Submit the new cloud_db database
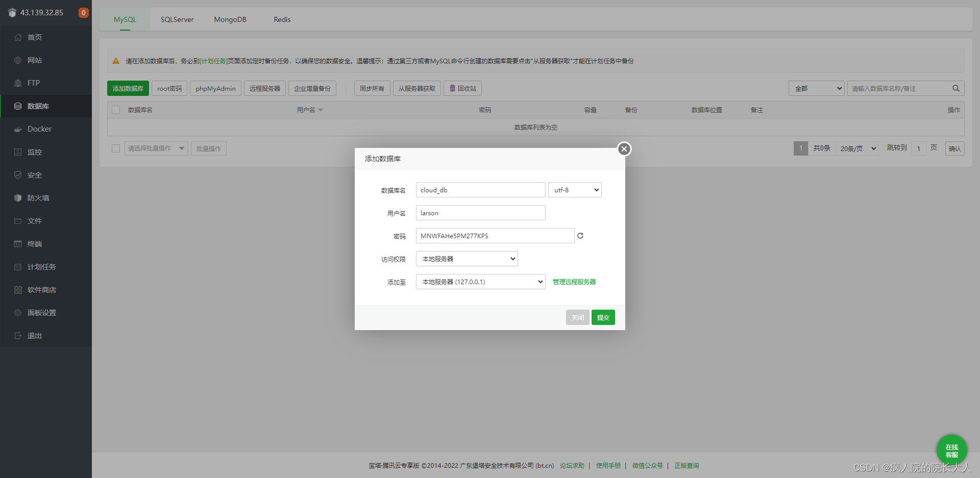 603,317
